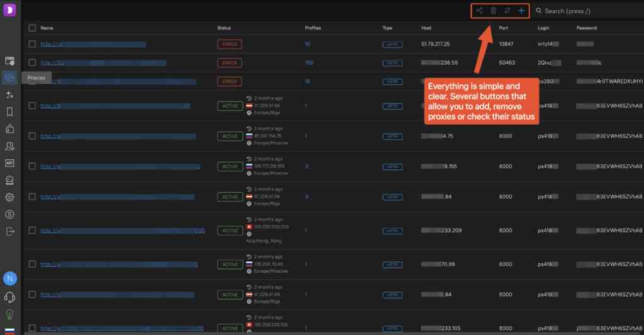
Task: Click the share proxies icon in toolbar
Action: tap(479, 11)
